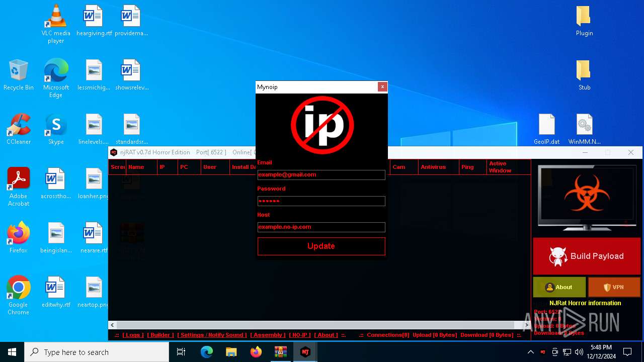The width and height of the screenshot is (644, 362).
Task: Open the [ About ] bottom menu item
Action: coord(326,335)
